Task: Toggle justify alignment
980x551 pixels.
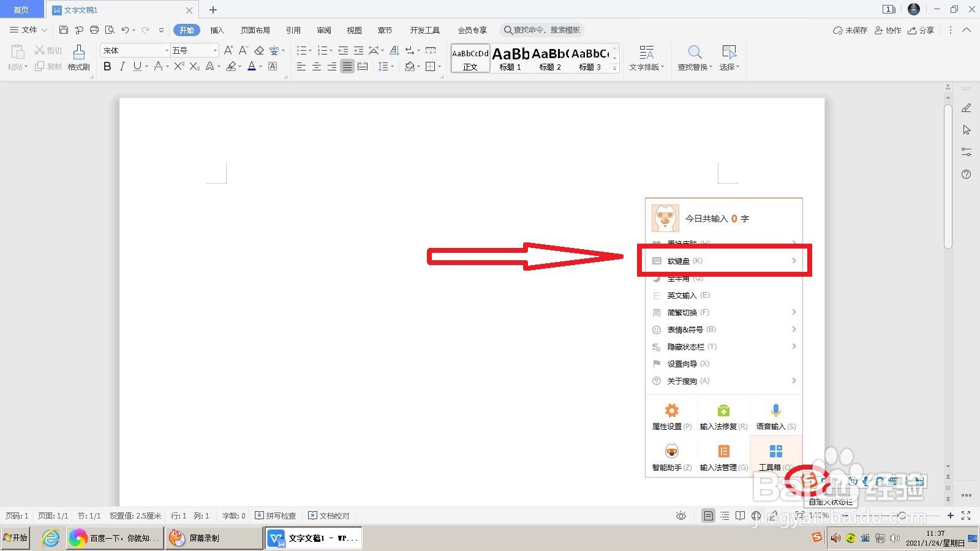Action: pos(347,66)
